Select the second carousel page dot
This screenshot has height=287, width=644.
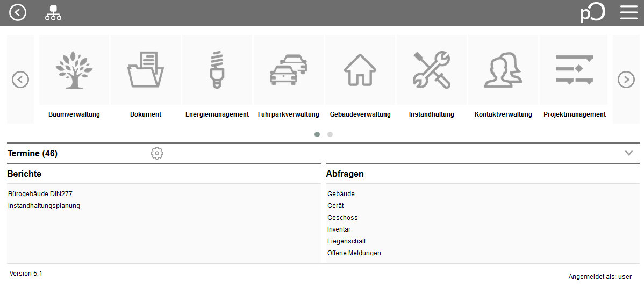330,134
